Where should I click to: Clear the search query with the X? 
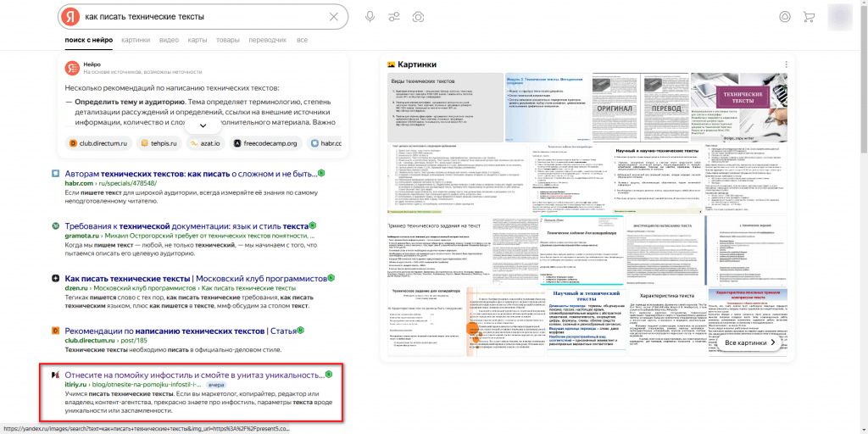pos(334,17)
